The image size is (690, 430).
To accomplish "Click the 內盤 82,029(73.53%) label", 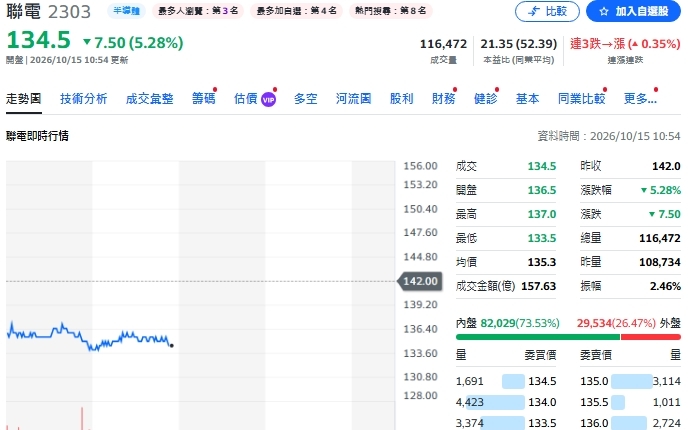I will 508,323.
